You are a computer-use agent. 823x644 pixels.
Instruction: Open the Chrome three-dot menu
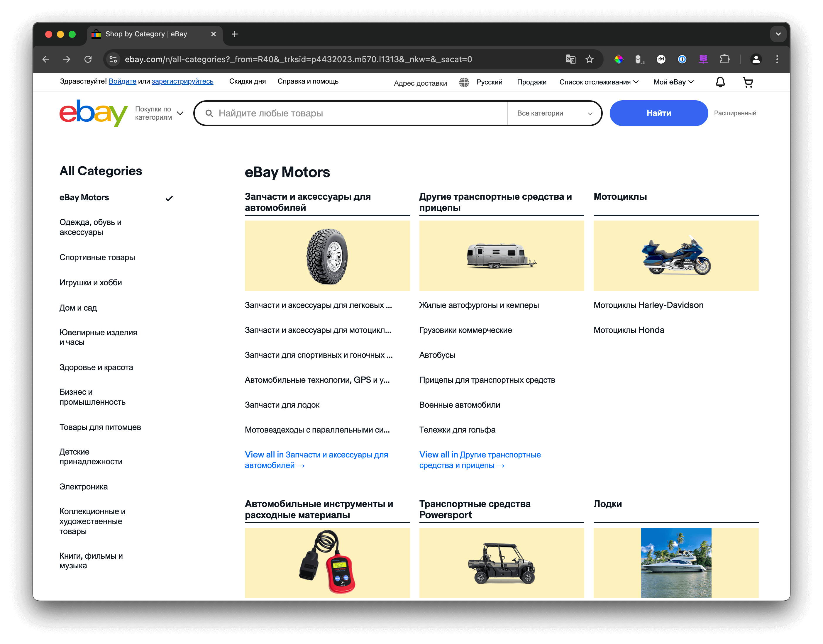[777, 59]
